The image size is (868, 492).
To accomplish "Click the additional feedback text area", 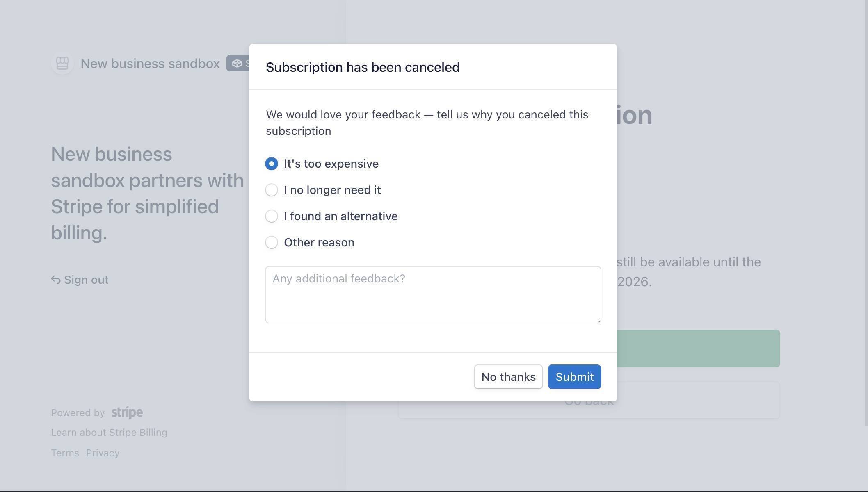I will coord(432,294).
